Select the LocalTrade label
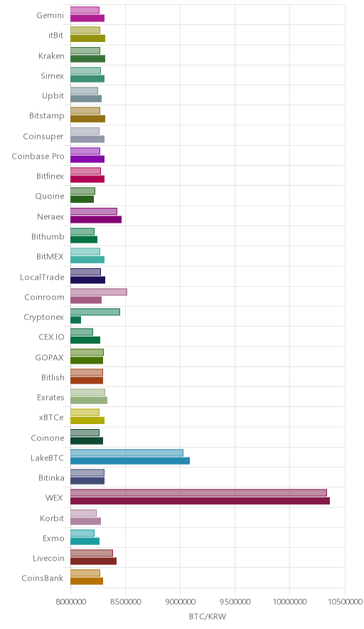Viewport: 364px width, 629px height. [x=42, y=277]
